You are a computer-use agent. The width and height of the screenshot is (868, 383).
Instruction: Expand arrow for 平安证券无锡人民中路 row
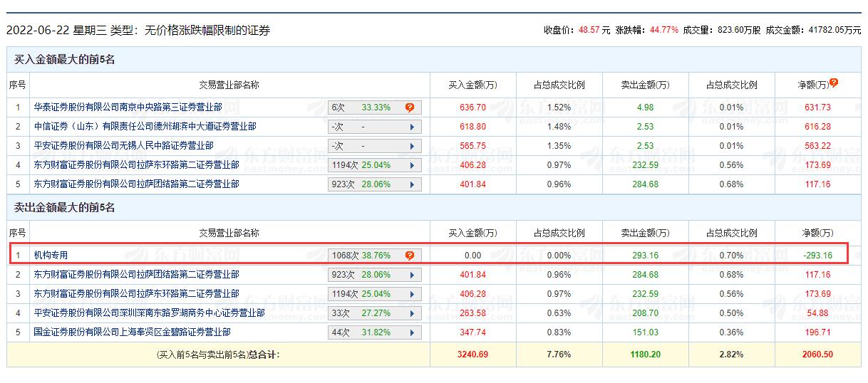tap(412, 146)
